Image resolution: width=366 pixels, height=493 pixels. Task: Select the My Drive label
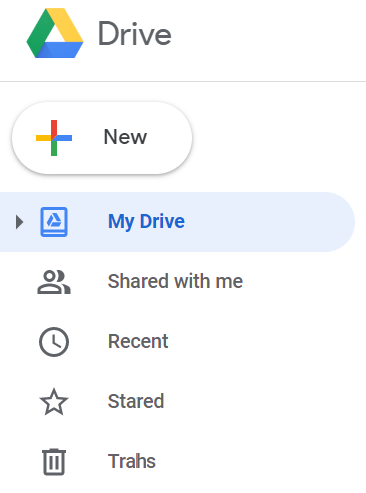click(146, 222)
